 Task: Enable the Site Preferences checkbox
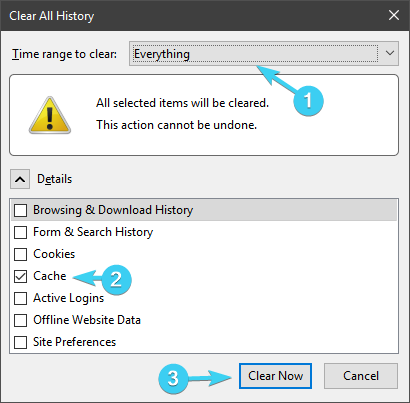coord(21,342)
